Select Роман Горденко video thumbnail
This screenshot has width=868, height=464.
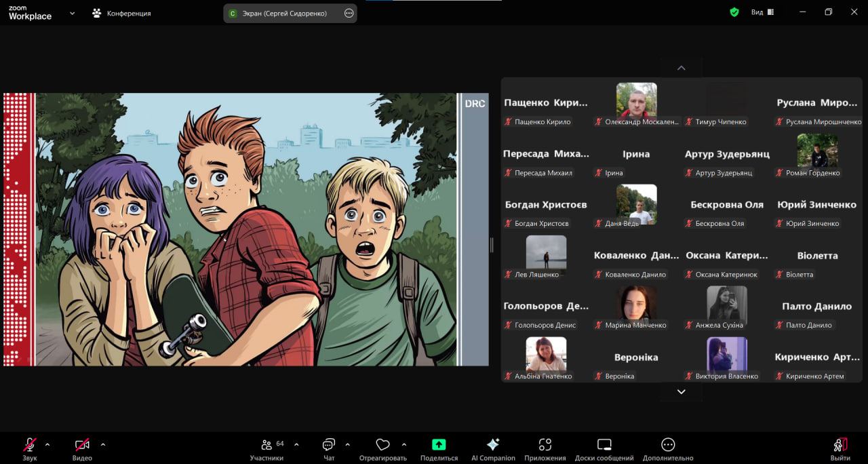[817, 151]
